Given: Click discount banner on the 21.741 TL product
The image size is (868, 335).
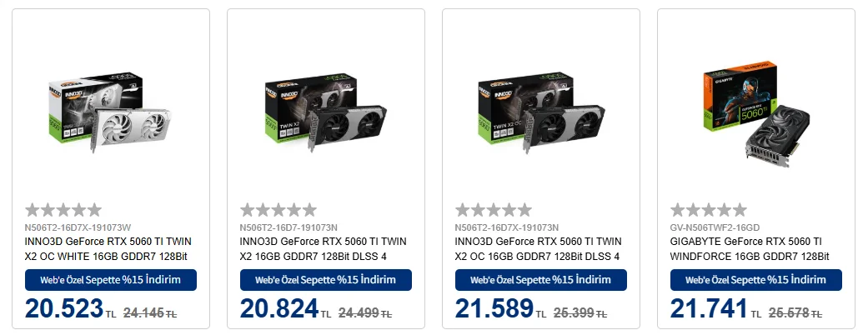Looking at the screenshot, I should 756,280.
